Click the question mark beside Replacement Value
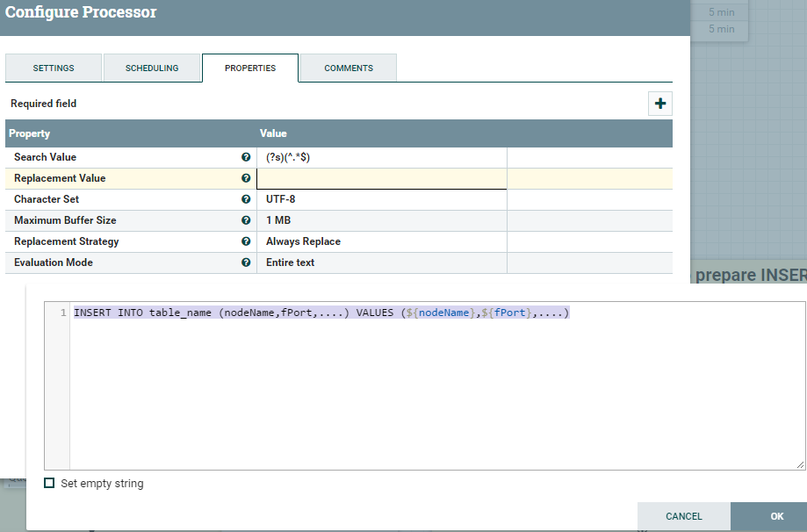Viewport: 807px width, 532px height. coord(246,178)
